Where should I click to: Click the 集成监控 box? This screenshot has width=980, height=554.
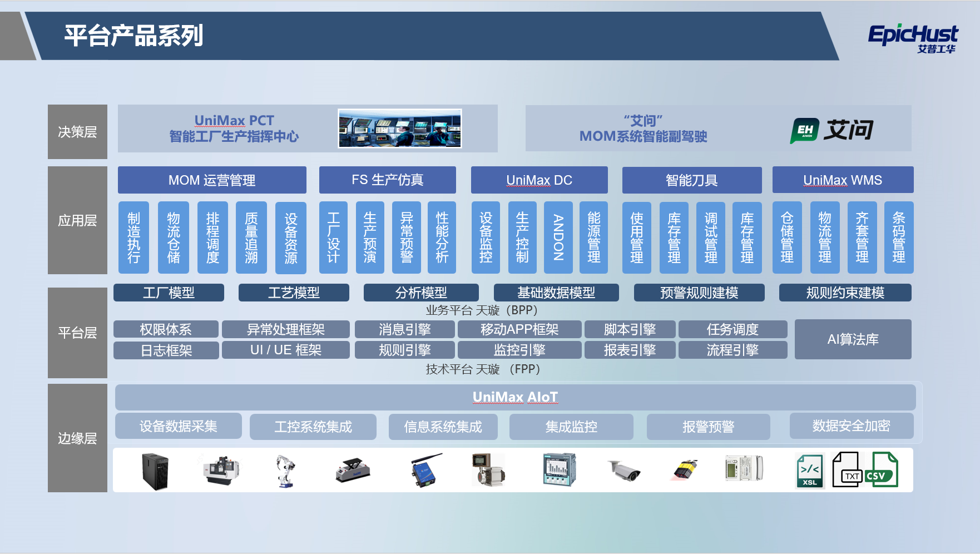coord(571,427)
